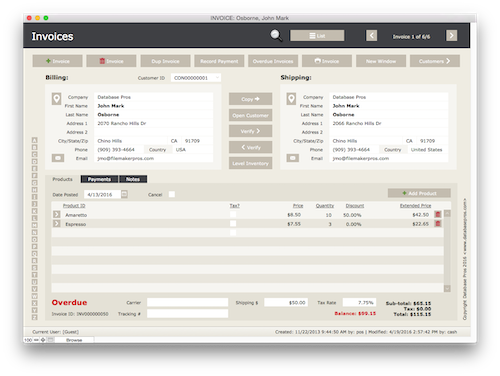Viewport: 500px width, 376px height.
Task: Create a new invoice with plus Invoice button
Action: tap(57, 61)
